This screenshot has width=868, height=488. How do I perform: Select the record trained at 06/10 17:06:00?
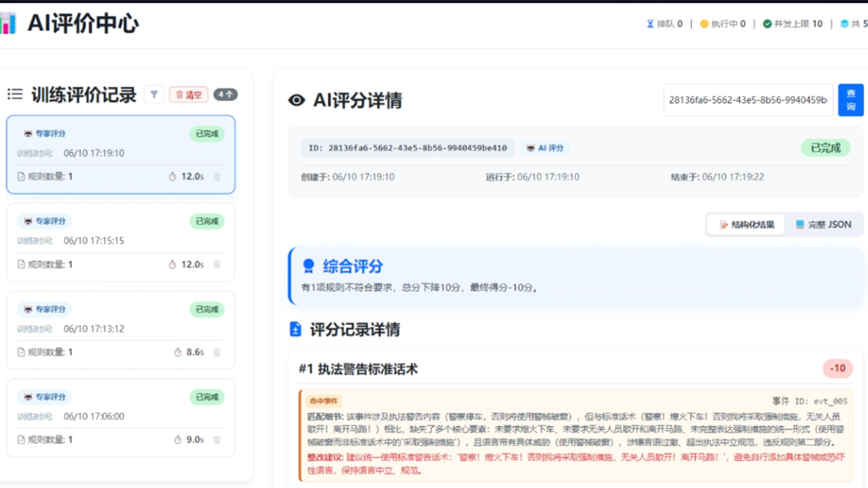click(x=120, y=418)
